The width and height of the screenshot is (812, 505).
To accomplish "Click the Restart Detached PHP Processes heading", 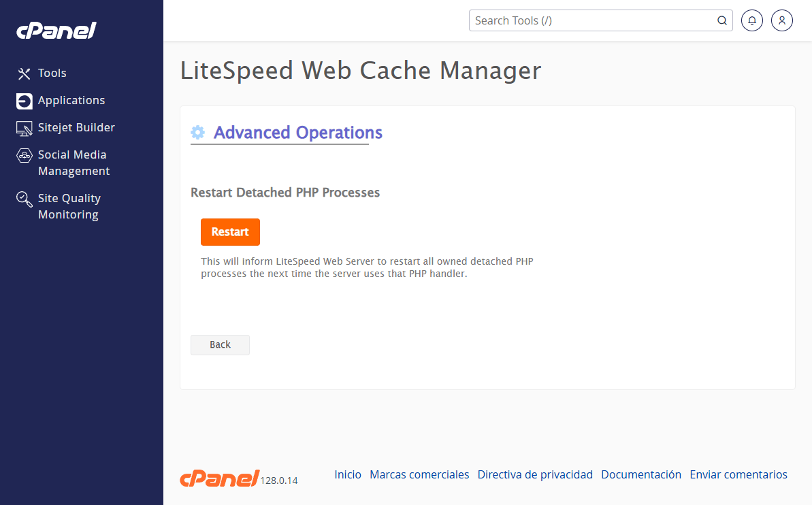I will (x=285, y=193).
